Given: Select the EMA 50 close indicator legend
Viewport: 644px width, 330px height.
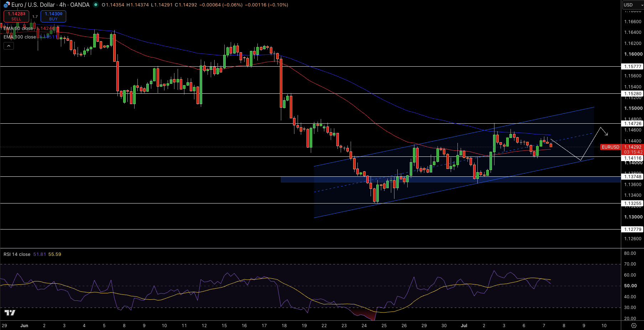Looking at the screenshot, I should point(18,29).
